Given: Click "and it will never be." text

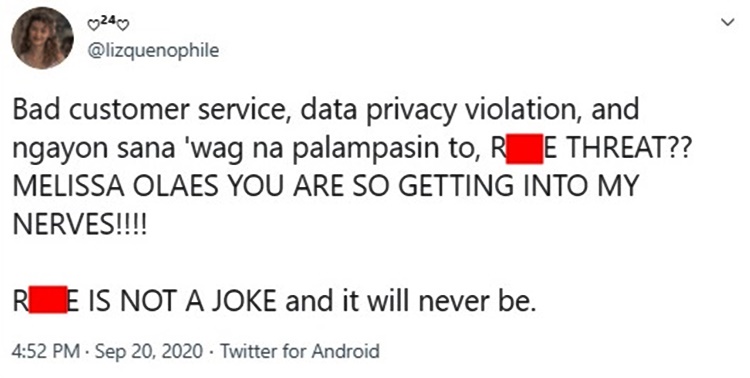Looking at the screenshot, I should (410, 300).
